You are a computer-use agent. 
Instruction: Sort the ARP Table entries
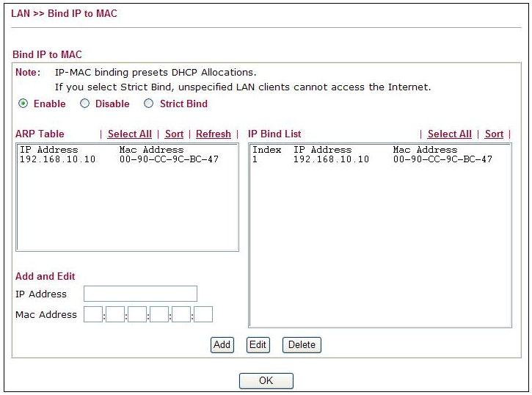tap(174, 134)
